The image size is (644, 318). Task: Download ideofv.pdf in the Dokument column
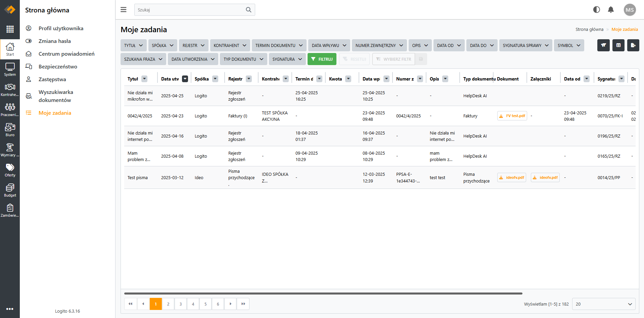[x=512, y=177]
